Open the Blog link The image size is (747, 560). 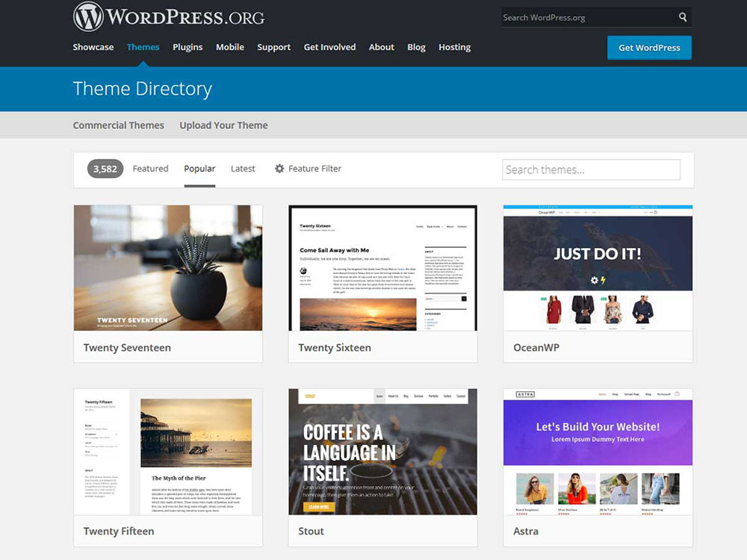click(x=416, y=47)
